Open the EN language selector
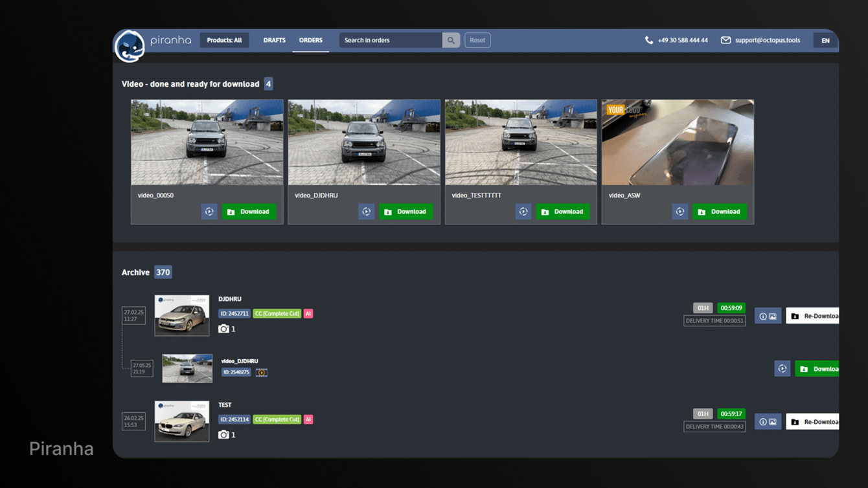This screenshot has height=488, width=868. tap(825, 41)
